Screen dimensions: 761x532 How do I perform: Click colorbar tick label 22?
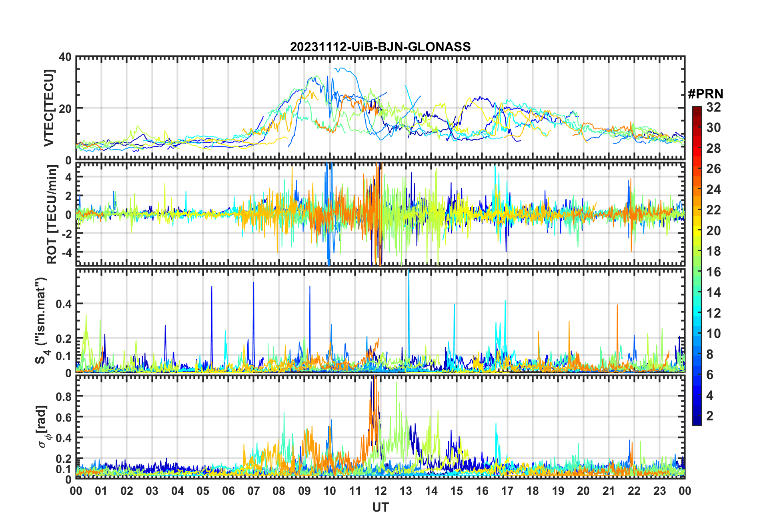713,210
